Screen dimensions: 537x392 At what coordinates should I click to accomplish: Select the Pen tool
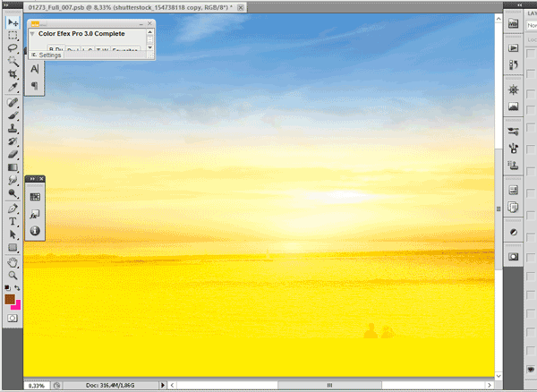click(x=13, y=209)
